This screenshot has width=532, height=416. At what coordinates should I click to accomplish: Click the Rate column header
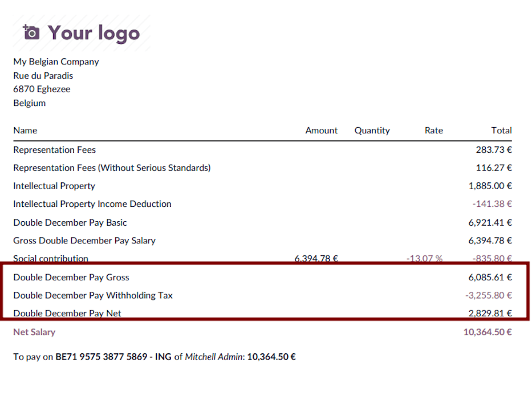(433, 130)
